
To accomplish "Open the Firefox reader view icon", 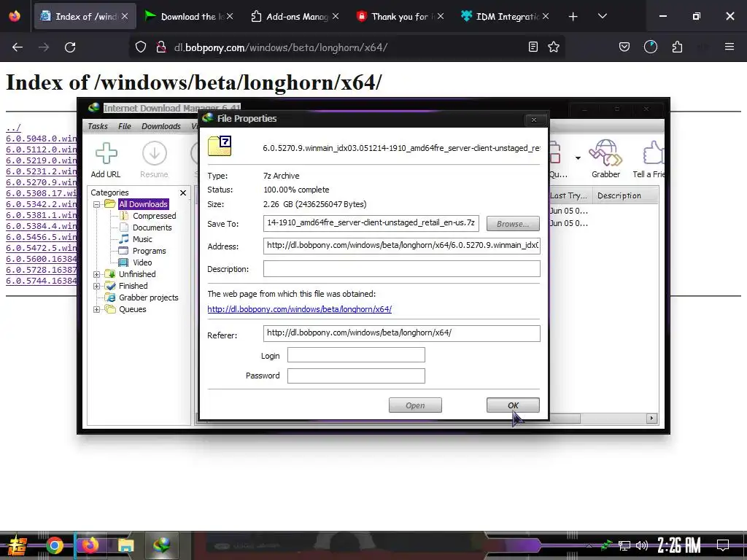I will pyautogui.click(x=533, y=47).
